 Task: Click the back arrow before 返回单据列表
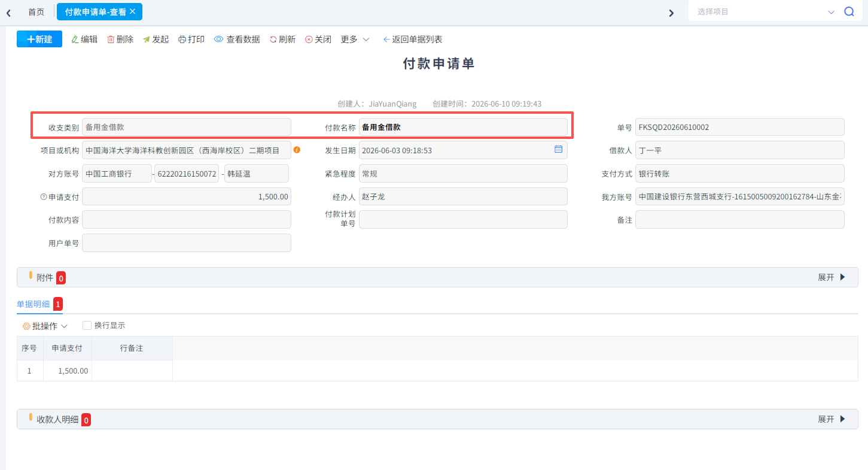point(386,40)
